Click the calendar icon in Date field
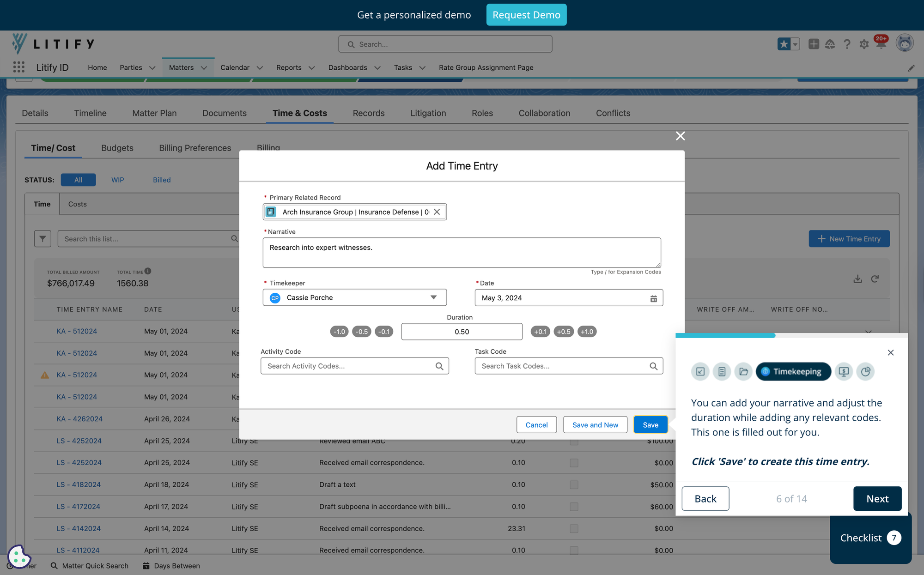 [653, 298]
